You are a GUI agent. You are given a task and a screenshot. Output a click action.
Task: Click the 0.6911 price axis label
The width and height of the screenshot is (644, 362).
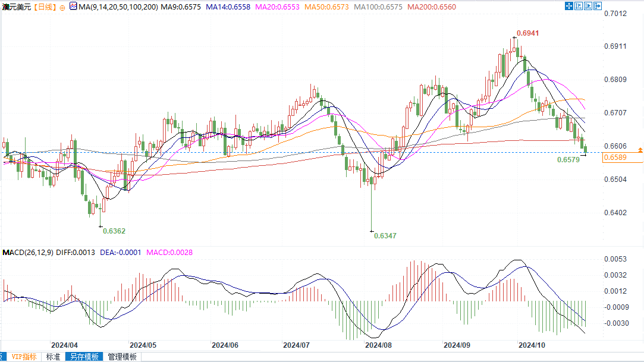click(x=615, y=46)
